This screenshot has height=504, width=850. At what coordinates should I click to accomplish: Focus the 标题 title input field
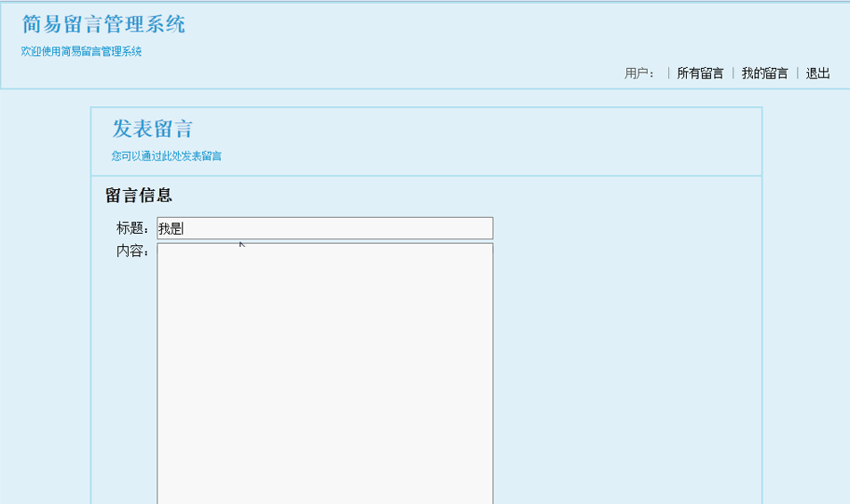(324, 228)
